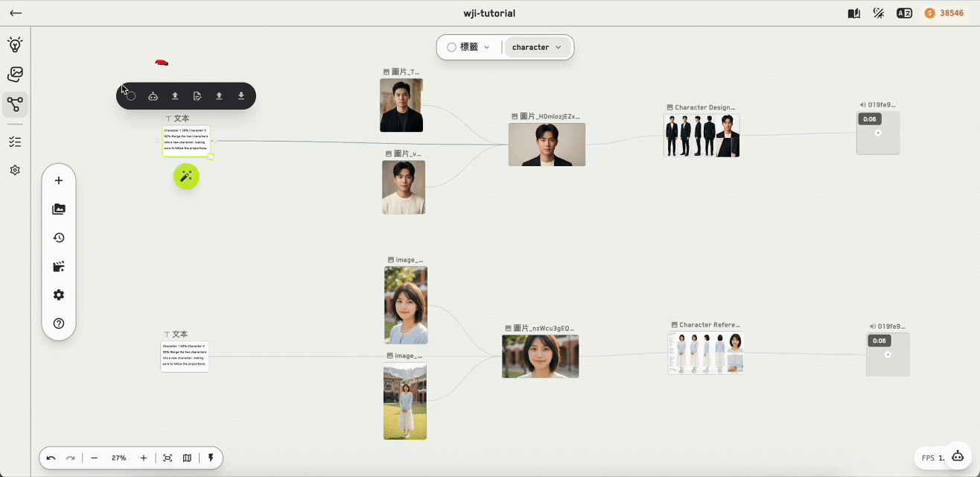
Task: Select the Character Refere sheet thumbnail
Action: (706, 353)
